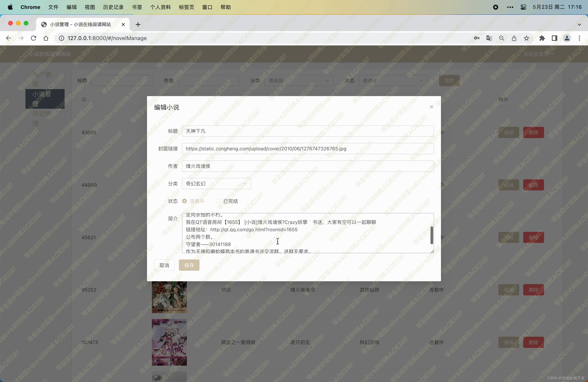Screen dimensions: 588x382
Task: Click the 取消 button
Action: 164,265
